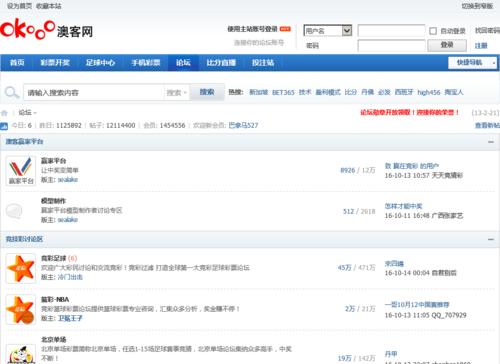Click the orange new badge beside 使用主站账号登录
The height and width of the screenshot is (364, 500).
click(x=285, y=29)
